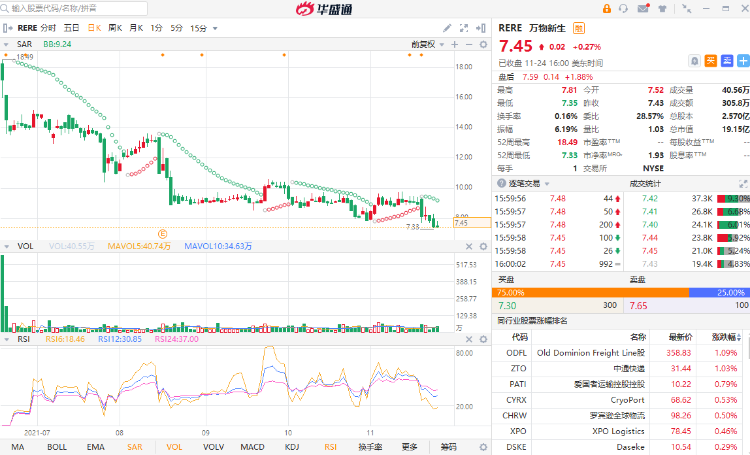
Task: Click the 25.00% ask ratio bar
Action: click(x=719, y=292)
